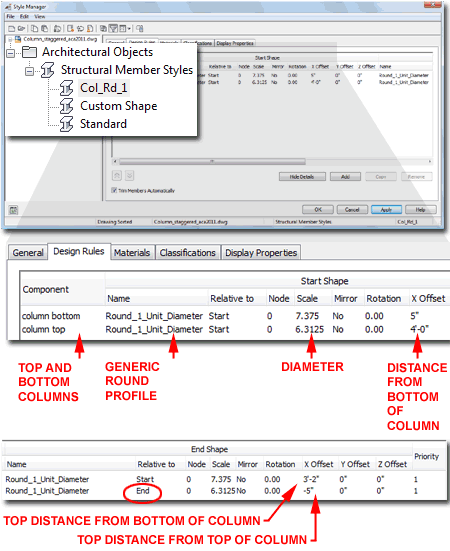Screen dimensions: 450x551
Task: Click the Filter Style Type funnel icon
Action: point(113,28)
